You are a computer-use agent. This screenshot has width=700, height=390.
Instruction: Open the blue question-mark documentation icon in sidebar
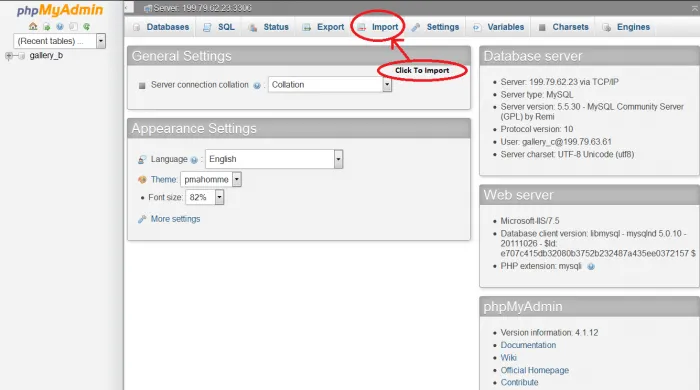tap(60, 27)
